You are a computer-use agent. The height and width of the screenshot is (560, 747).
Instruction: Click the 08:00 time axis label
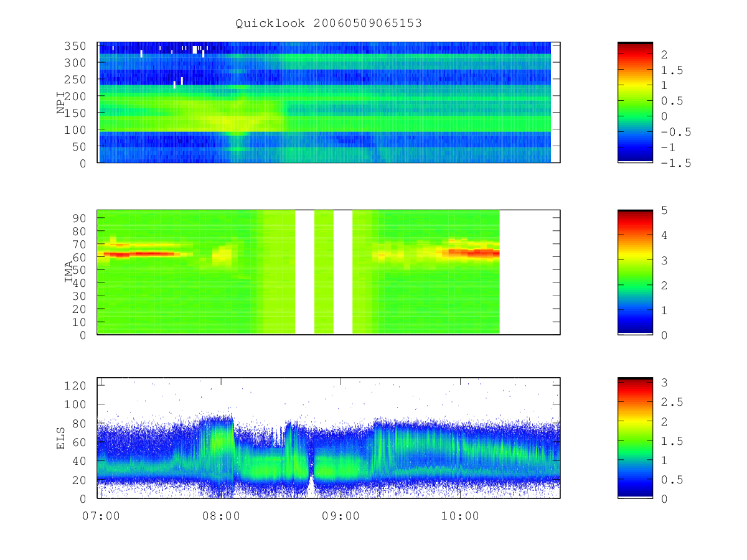[x=220, y=516]
